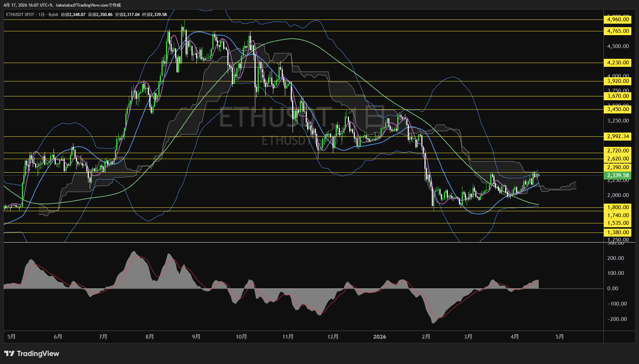Image resolution: width=639 pixels, height=364 pixels.
Task: Select the 2,720.00 price level label
Action: [x=618, y=151]
